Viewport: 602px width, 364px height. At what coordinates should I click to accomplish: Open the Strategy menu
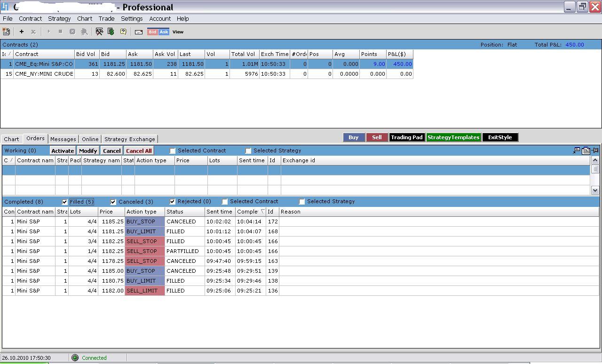59,19
